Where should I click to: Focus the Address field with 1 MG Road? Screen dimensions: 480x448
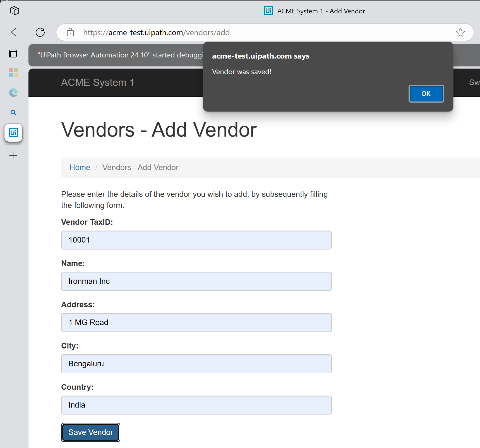(196, 323)
